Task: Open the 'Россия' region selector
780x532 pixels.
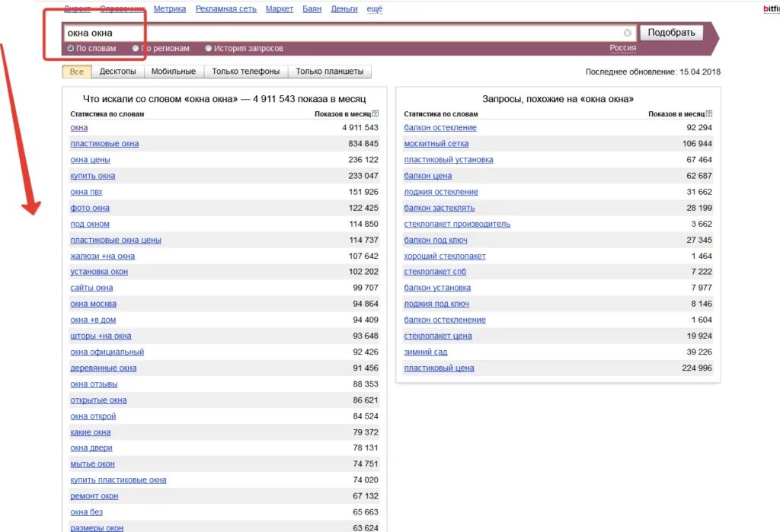Action: coord(623,48)
